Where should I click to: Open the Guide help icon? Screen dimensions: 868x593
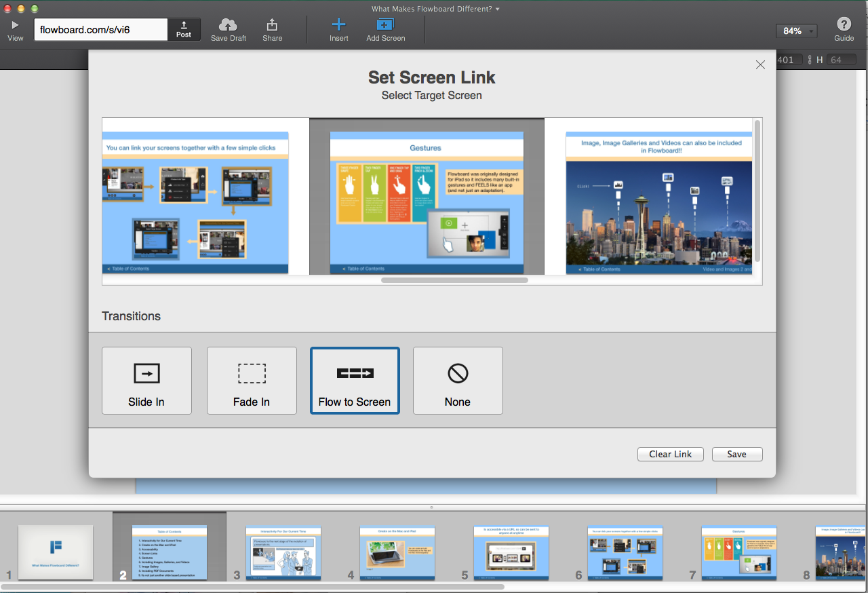coord(844,24)
